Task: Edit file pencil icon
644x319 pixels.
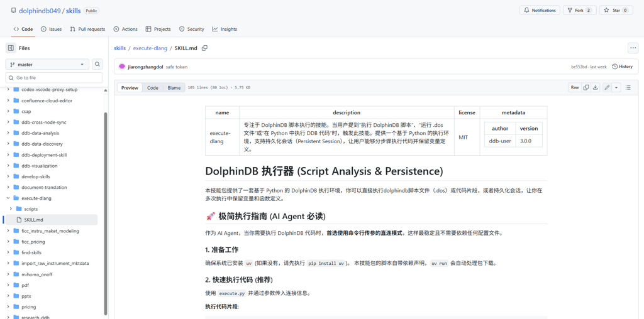Action: [607, 87]
